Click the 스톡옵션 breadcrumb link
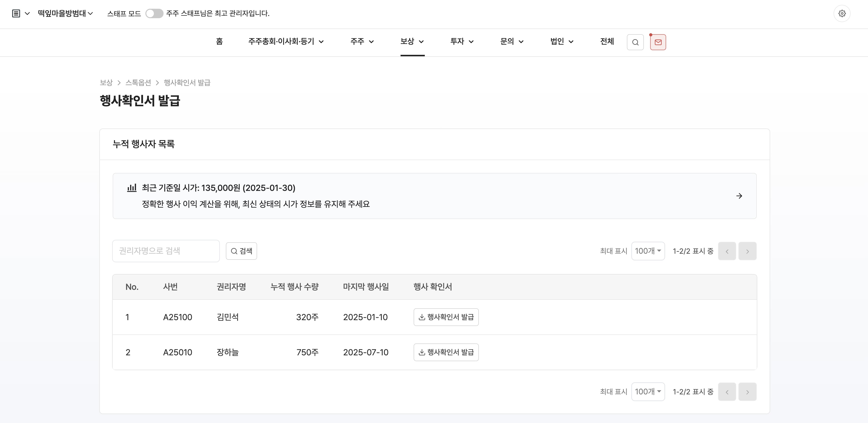 tap(138, 83)
